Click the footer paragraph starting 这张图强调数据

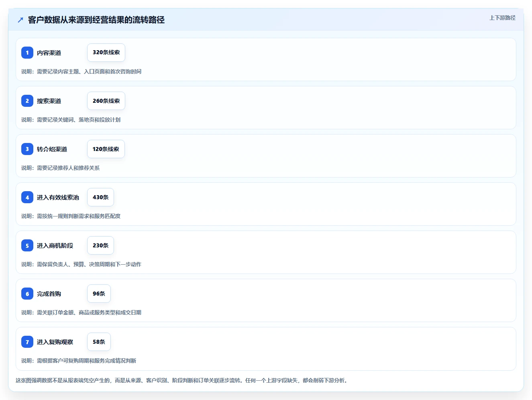[183, 380]
